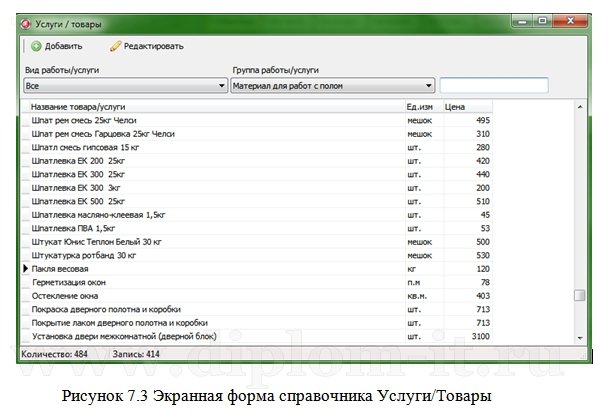Click unit cell п.м of Герметизация окон
This screenshot has height=415, width=610.
tap(424, 282)
